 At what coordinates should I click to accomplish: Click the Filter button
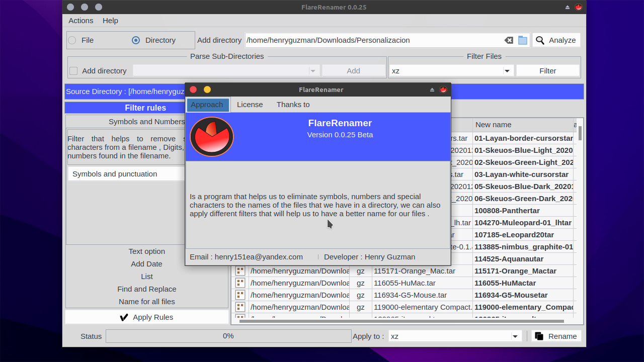coord(548,71)
